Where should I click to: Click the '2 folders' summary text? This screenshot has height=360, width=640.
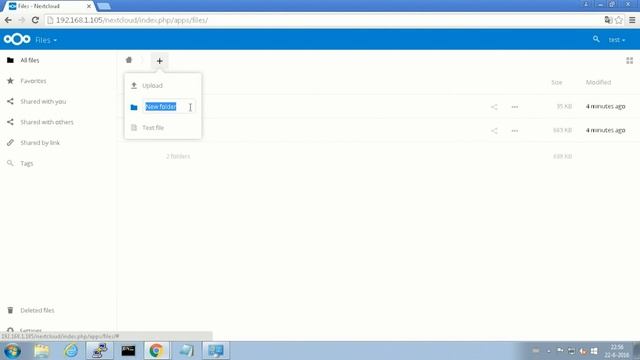point(178,156)
